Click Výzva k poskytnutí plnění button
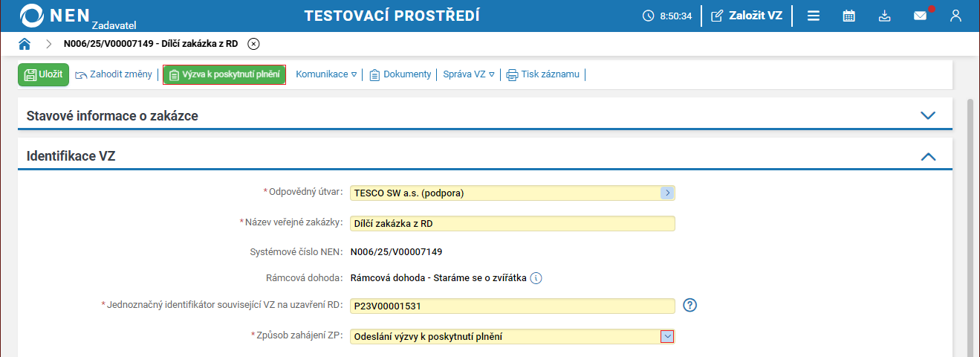This screenshot has width=980, height=357. point(224,74)
